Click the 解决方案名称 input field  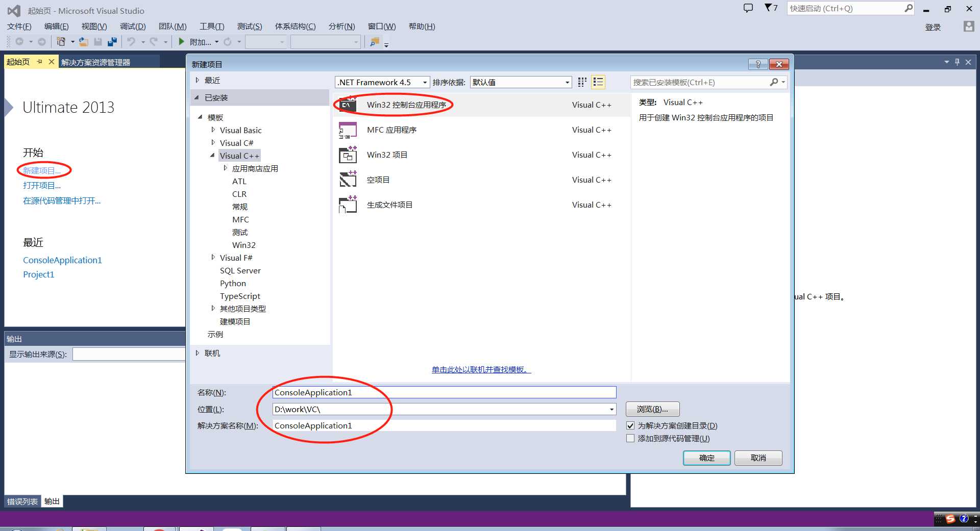click(x=444, y=425)
